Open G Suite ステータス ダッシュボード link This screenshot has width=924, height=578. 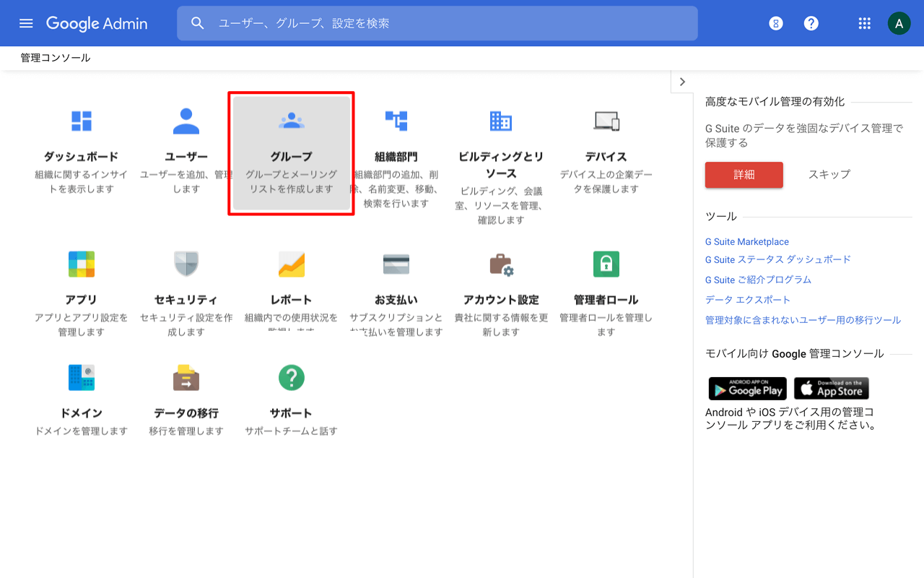coord(778,259)
